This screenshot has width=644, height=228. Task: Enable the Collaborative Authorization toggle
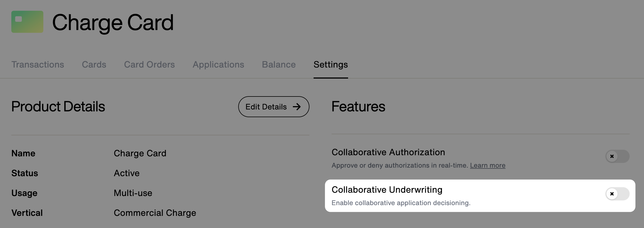click(x=618, y=156)
